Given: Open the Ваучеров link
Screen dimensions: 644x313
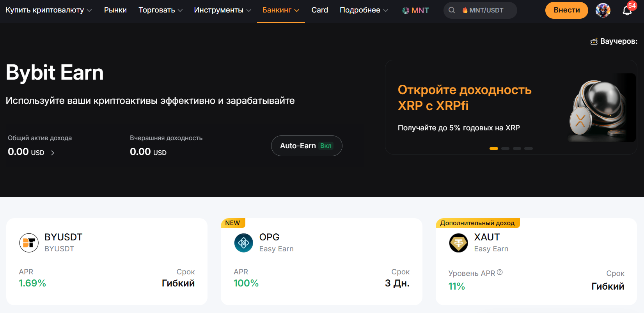Looking at the screenshot, I should pos(614,41).
